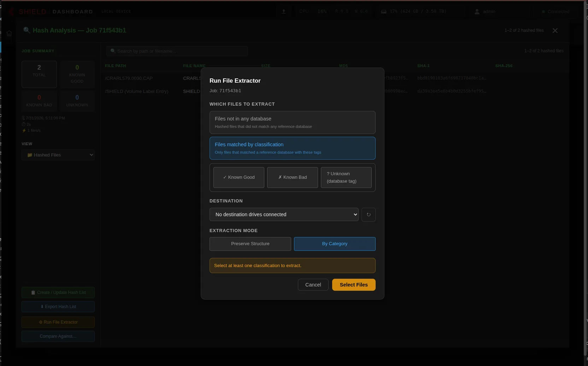Click the Known Bad summary card

point(39,101)
